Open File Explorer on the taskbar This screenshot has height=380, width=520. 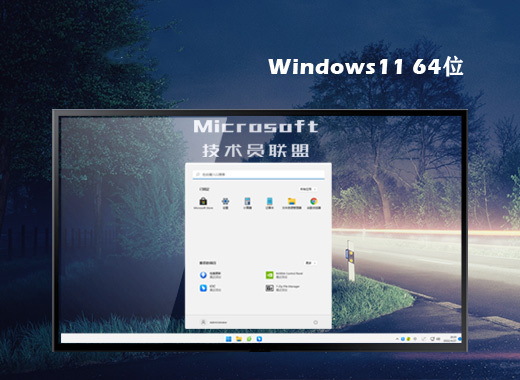[239, 339]
